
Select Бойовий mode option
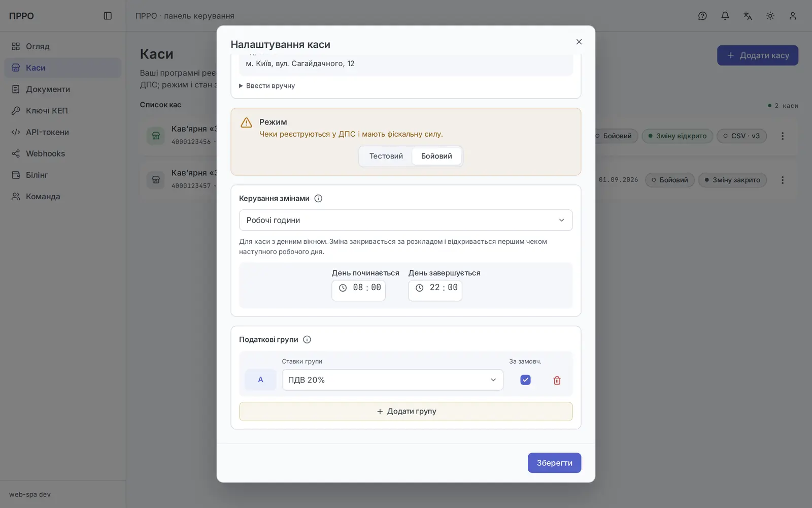click(436, 156)
